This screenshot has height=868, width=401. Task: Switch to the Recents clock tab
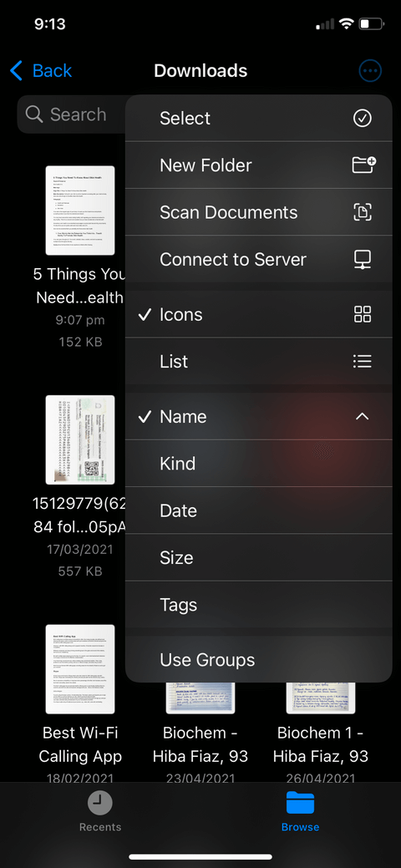click(100, 811)
